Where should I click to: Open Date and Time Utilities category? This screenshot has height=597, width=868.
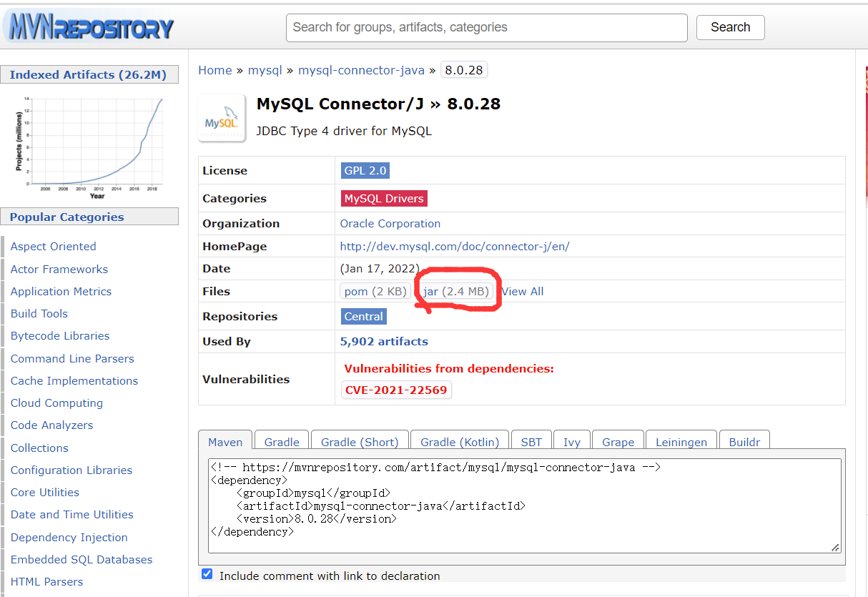coord(72,515)
